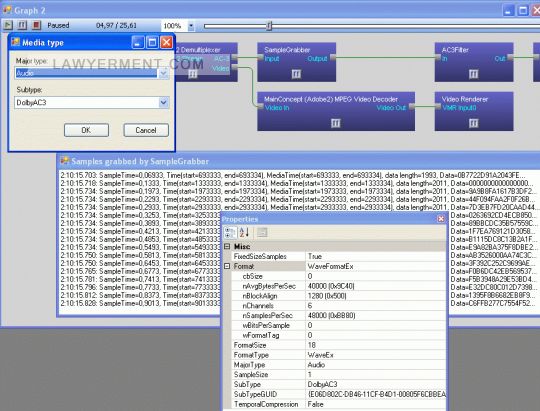Click the AC3Filter node title
The height and width of the screenshot is (411, 540).
click(455, 50)
